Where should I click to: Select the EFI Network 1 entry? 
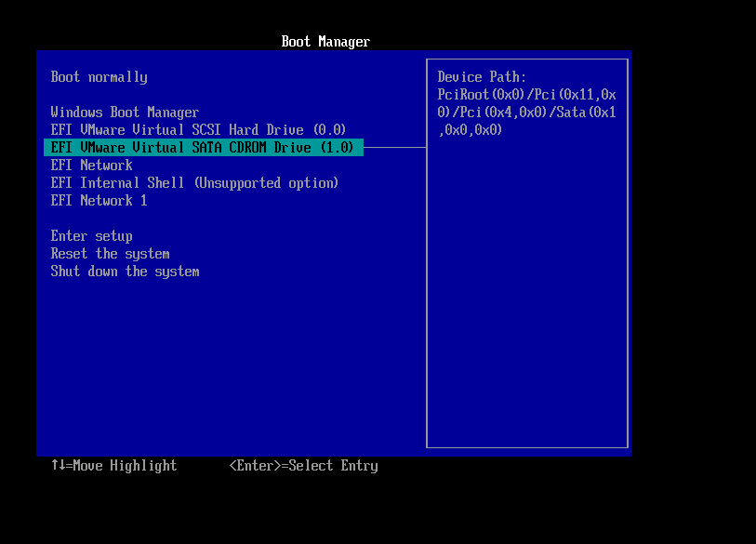point(99,201)
